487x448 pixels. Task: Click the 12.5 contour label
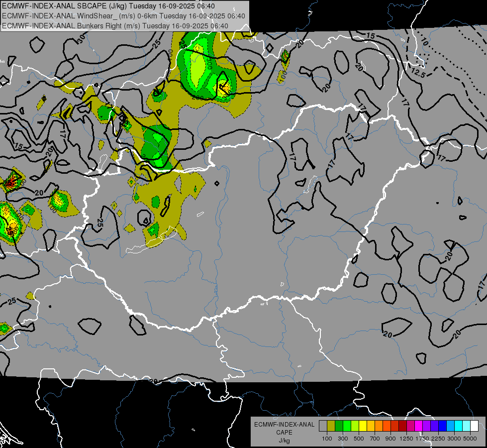[418, 73]
